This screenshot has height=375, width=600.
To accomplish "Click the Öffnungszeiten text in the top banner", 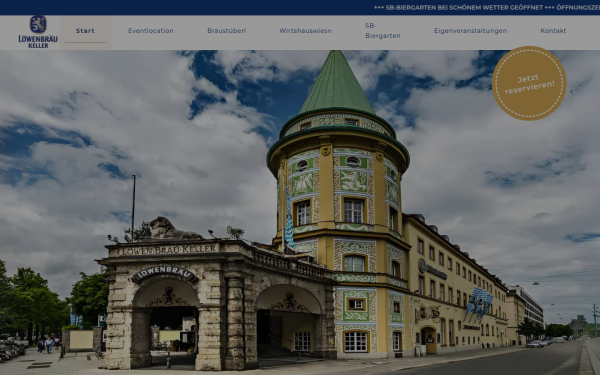I will tap(578, 7).
